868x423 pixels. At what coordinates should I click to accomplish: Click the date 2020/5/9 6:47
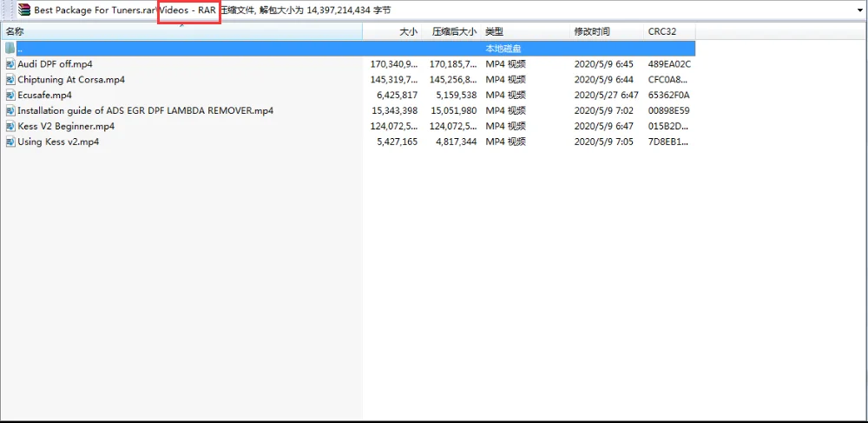pos(604,126)
